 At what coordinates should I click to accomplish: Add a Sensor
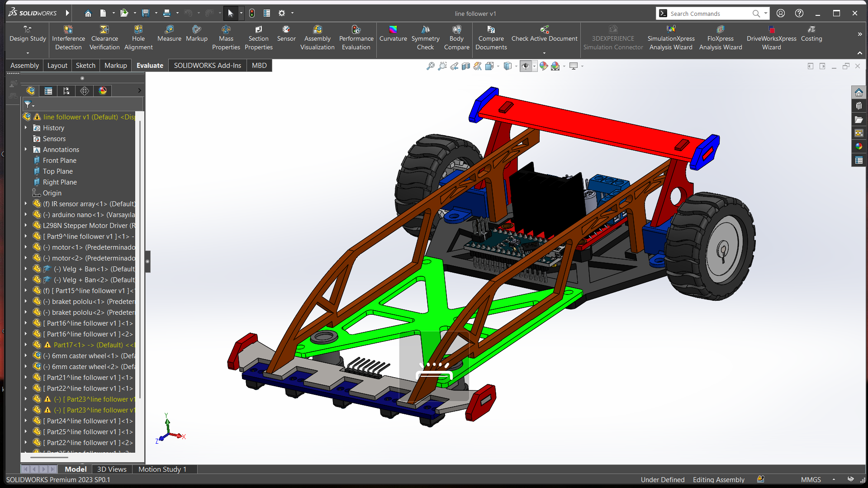click(286, 34)
